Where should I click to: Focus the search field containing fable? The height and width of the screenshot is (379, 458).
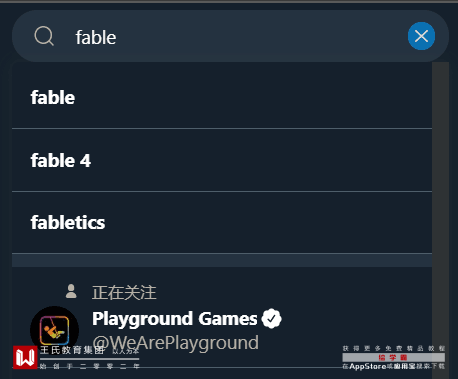click(230, 36)
